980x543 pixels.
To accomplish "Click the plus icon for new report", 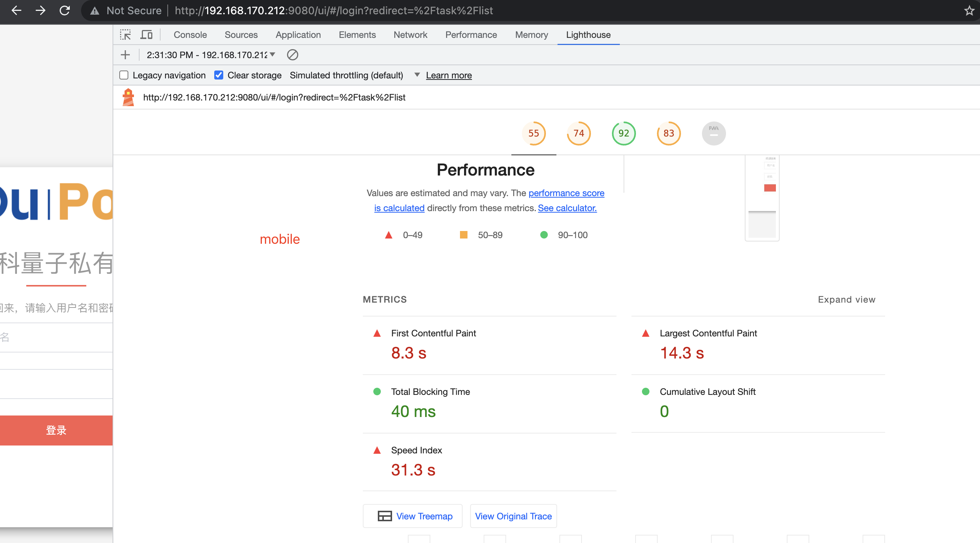I will (x=125, y=55).
